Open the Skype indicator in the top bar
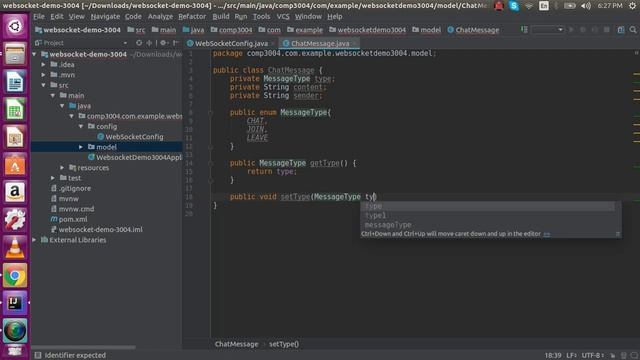 point(514,6)
